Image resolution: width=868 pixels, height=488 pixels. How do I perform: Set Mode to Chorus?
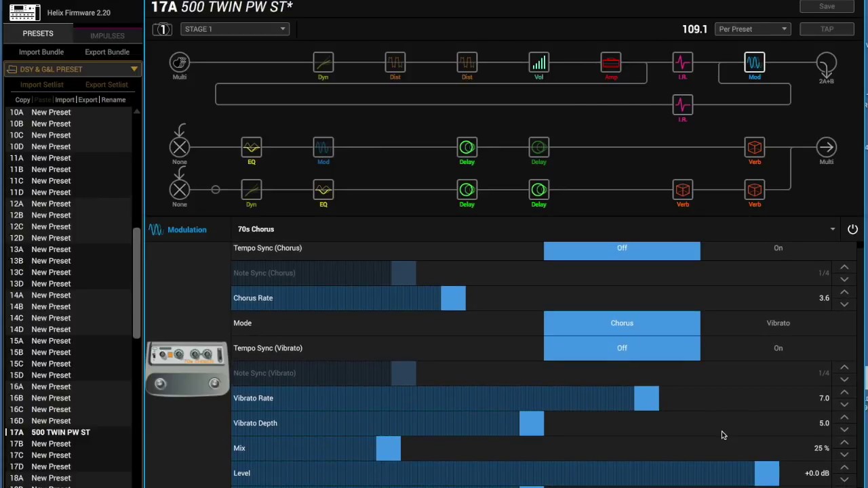622,323
